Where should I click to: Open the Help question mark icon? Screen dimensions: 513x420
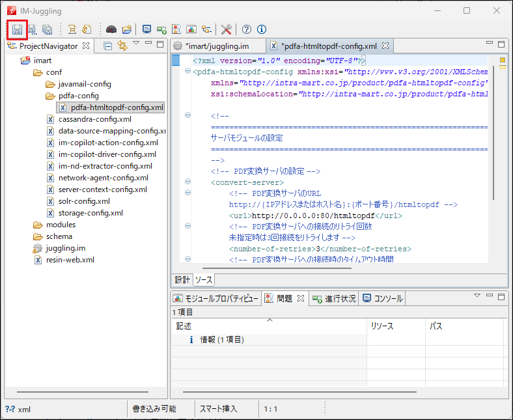tap(247, 29)
